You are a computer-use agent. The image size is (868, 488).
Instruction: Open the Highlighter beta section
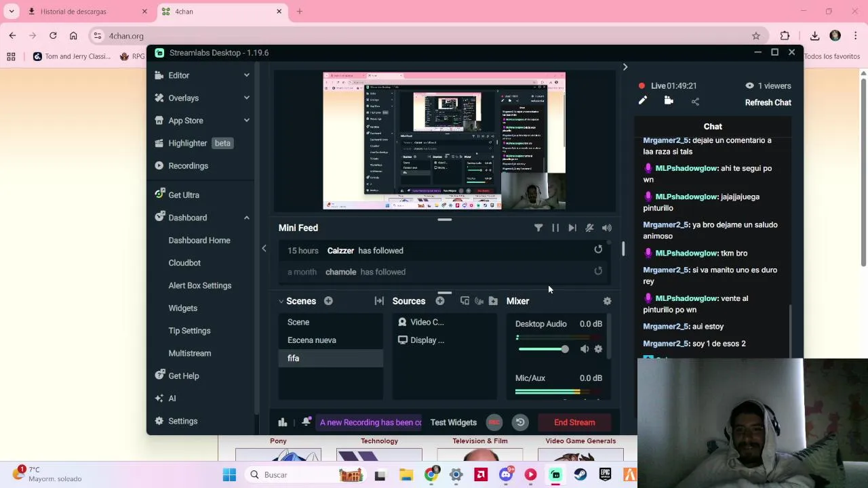click(x=193, y=143)
